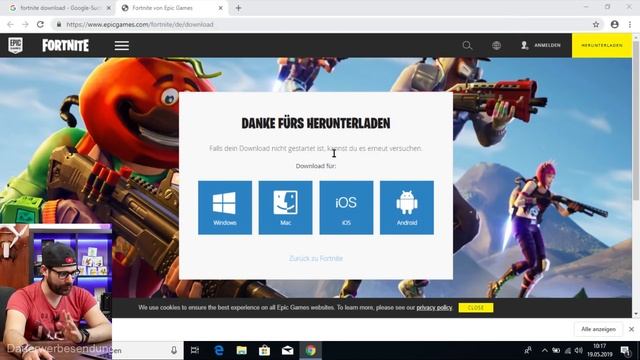
Task: Go forward in browser history
Action: point(25,24)
